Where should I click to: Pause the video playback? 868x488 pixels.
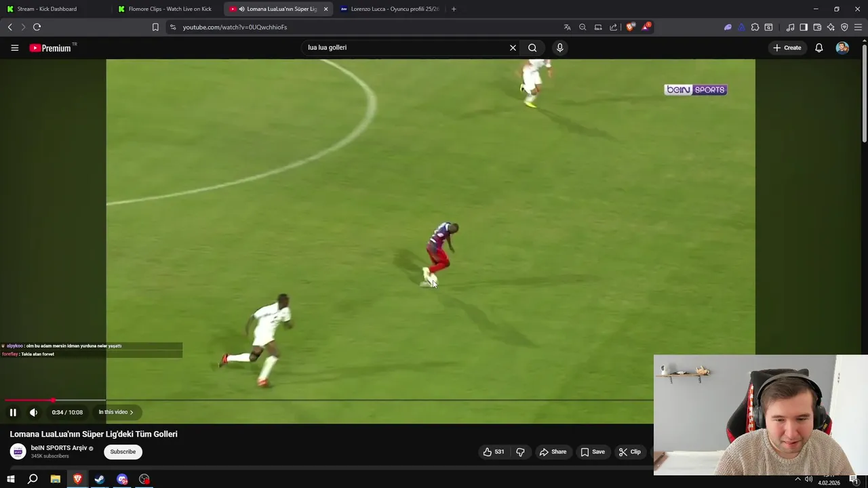[13, 412]
